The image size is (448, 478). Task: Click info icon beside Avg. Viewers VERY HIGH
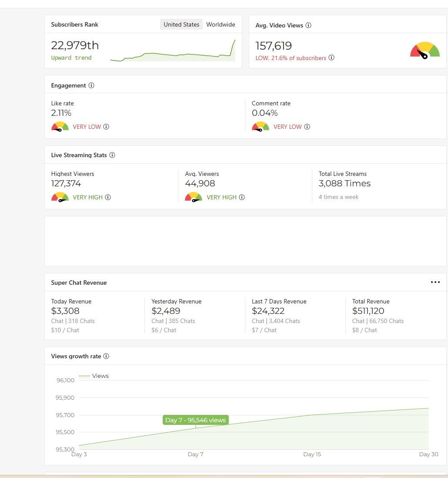tap(242, 197)
